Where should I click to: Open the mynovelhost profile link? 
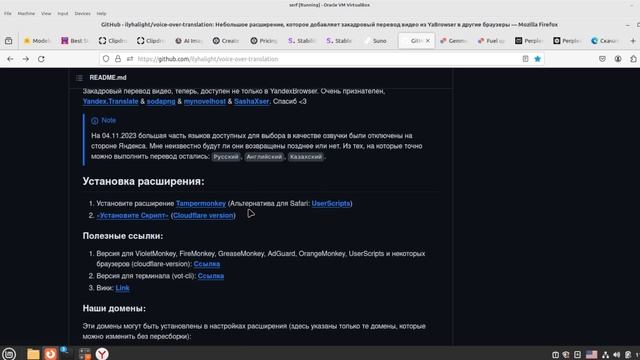(204, 101)
